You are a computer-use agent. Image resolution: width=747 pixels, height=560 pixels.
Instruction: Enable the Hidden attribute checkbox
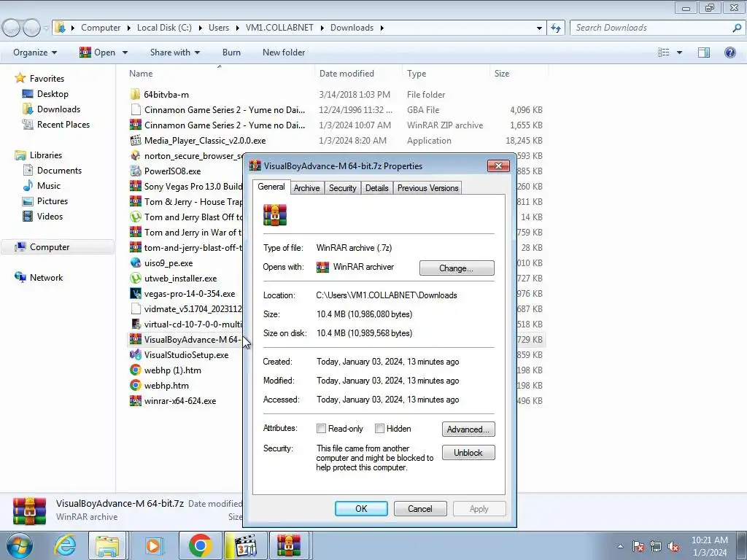(379, 429)
